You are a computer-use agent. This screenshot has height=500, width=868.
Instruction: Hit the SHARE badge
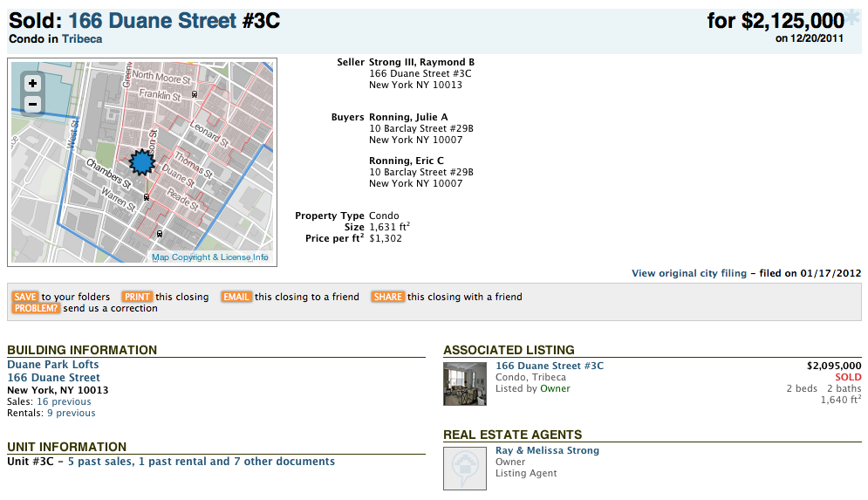[x=388, y=297]
